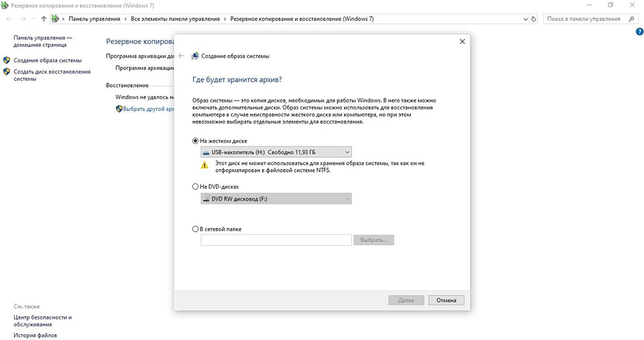
Task: Click the network folder path input field
Action: click(276, 240)
